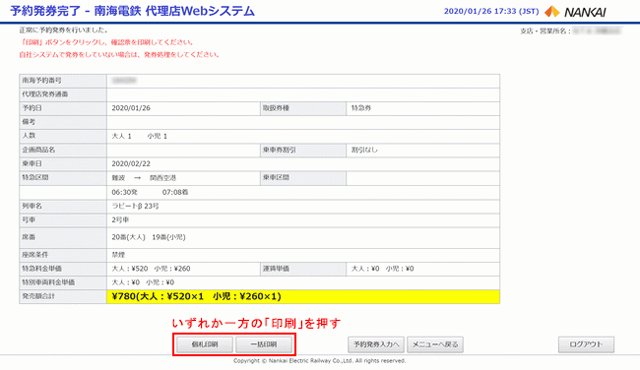Log out with ログアウト button

click(586, 344)
